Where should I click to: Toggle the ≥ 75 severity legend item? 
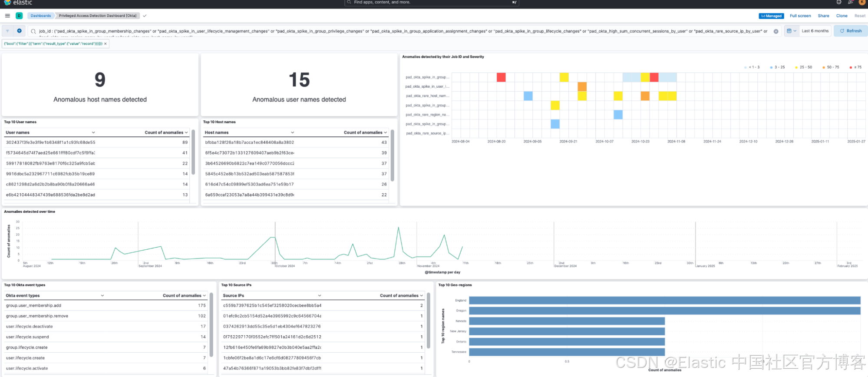(x=855, y=67)
